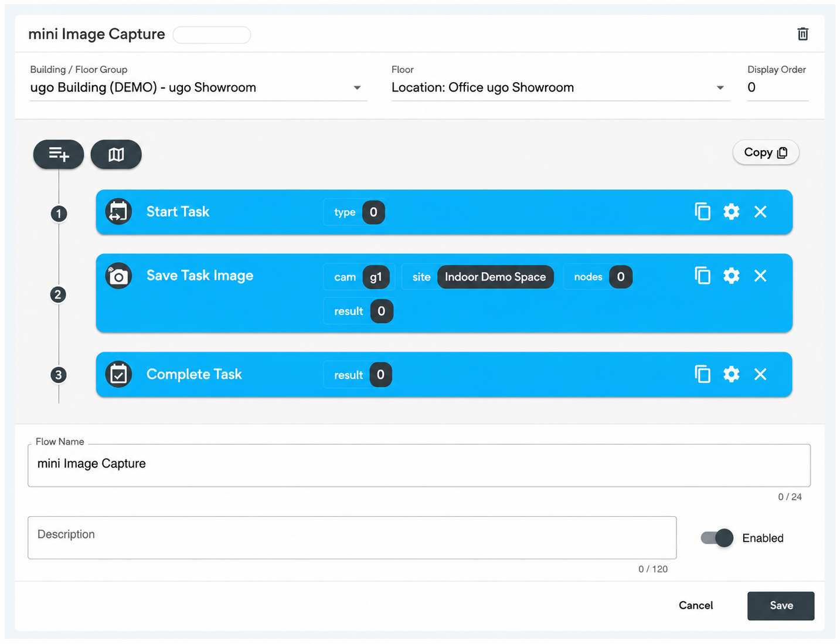This screenshot has width=840, height=644.
Task: Remove the Complete Task step
Action: click(x=760, y=374)
